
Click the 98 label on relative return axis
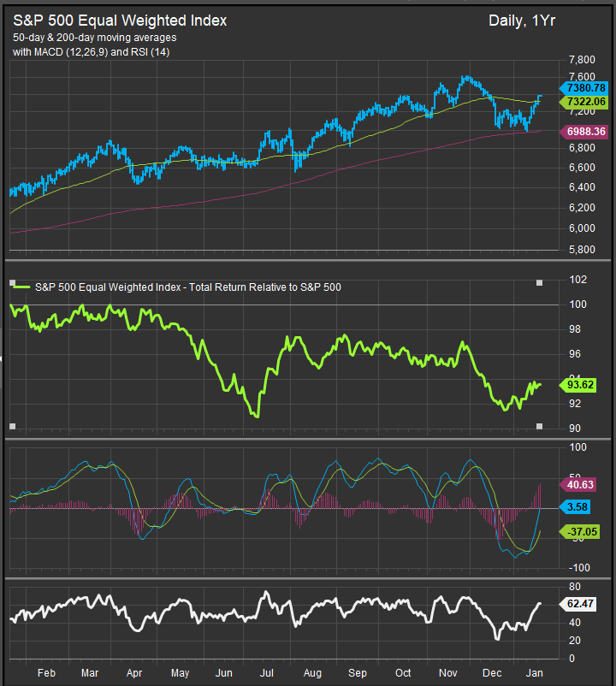[x=575, y=329]
